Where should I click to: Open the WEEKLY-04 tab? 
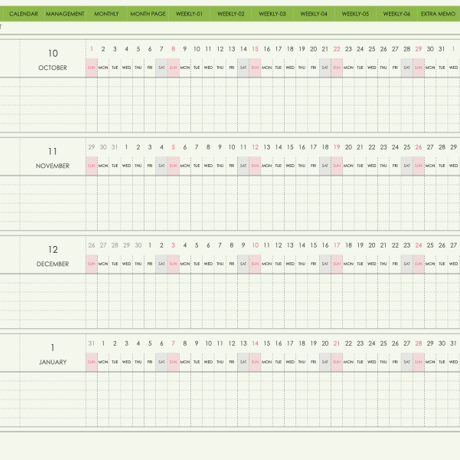(314, 14)
